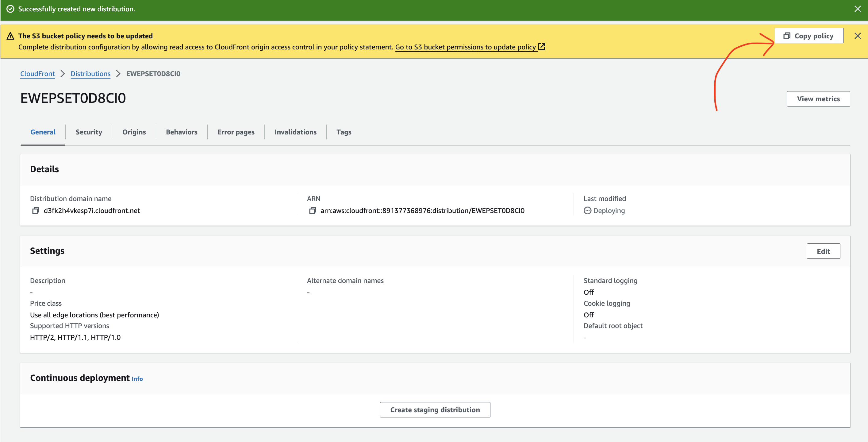Viewport: 868px width, 442px height.
Task: Go to the Error pages tab
Action: tap(236, 132)
